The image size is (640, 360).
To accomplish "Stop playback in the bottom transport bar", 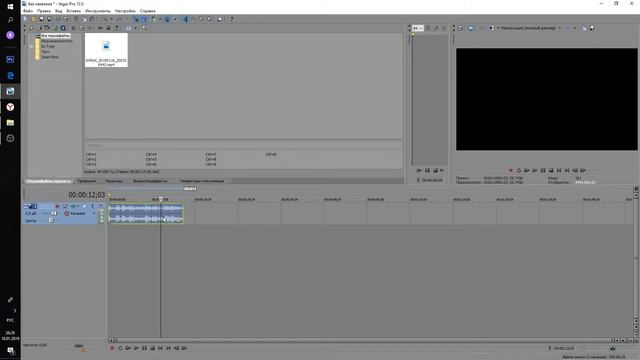I will [152, 348].
